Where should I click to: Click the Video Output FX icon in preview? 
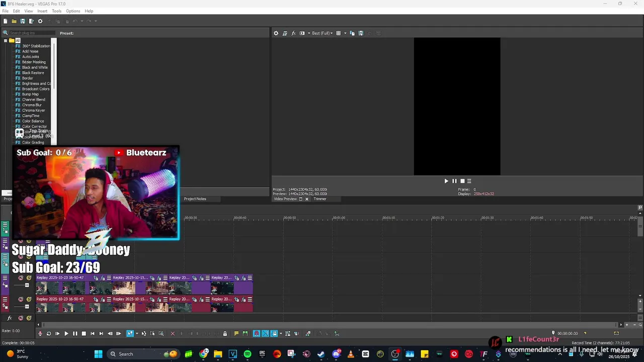(293, 33)
